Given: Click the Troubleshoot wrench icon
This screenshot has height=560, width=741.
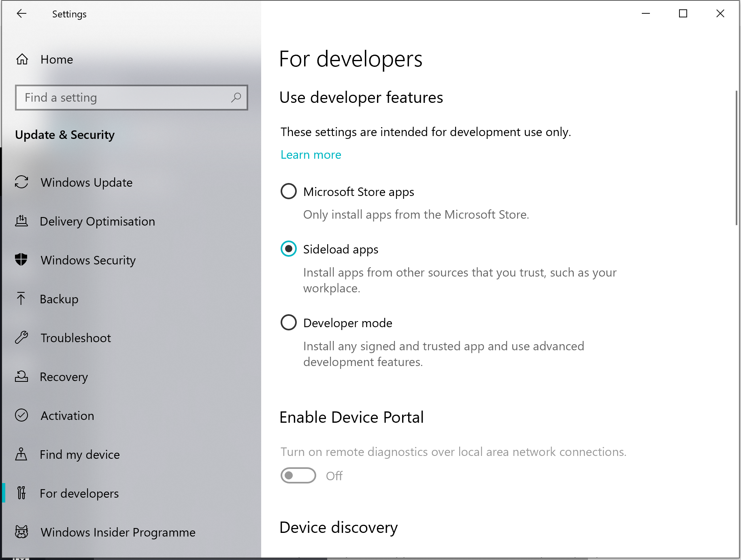Looking at the screenshot, I should coord(21,337).
